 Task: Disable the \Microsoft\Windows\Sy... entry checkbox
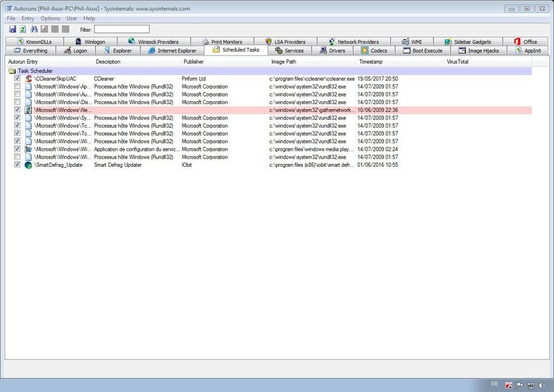pyautogui.click(x=17, y=117)
